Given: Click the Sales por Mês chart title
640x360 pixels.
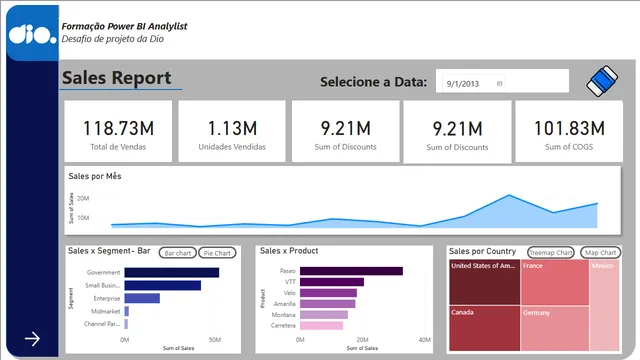Looking at the screenshot, I should point(95,176).
